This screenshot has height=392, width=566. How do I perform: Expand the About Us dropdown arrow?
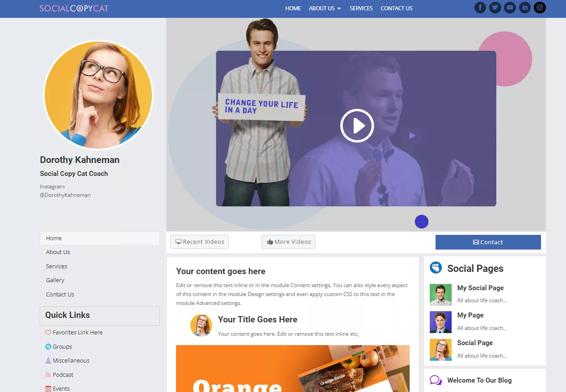pos(339,8)
